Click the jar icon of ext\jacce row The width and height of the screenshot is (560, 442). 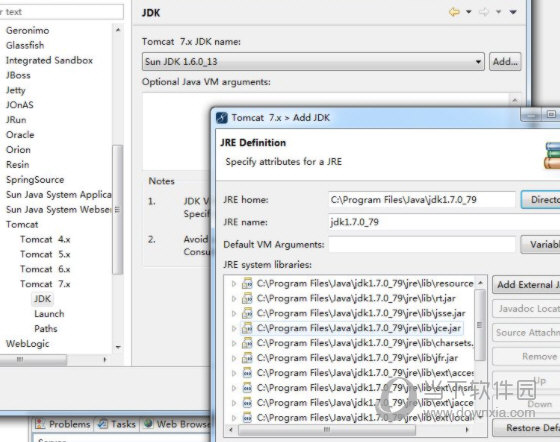tap(247, 403)
